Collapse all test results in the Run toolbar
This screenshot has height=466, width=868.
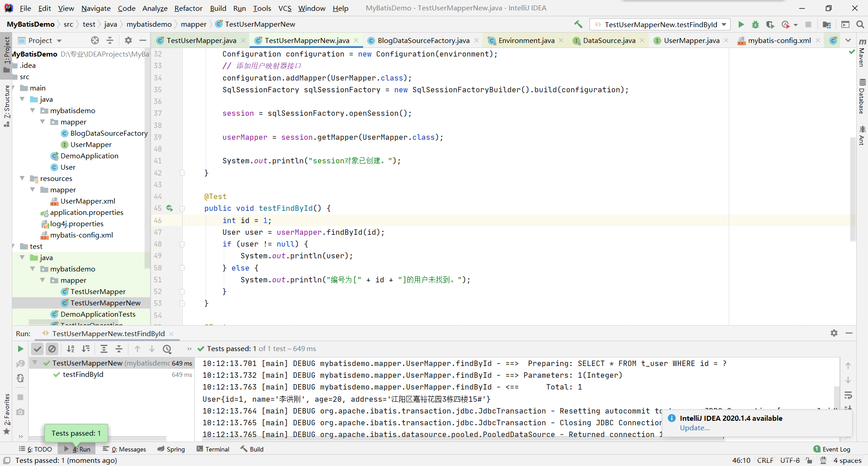[119, 349]
